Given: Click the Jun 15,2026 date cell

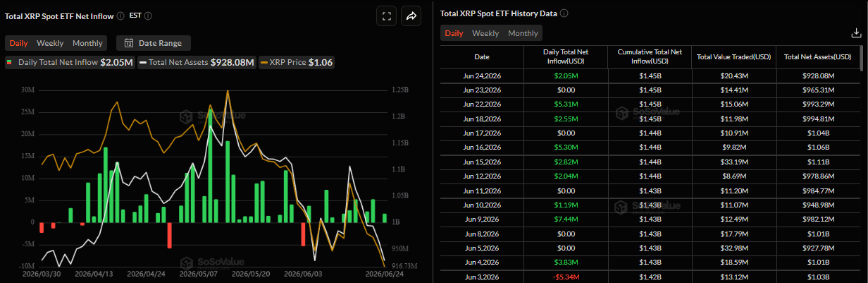Looking at the screenshot, I should click(x=482, y=162).
